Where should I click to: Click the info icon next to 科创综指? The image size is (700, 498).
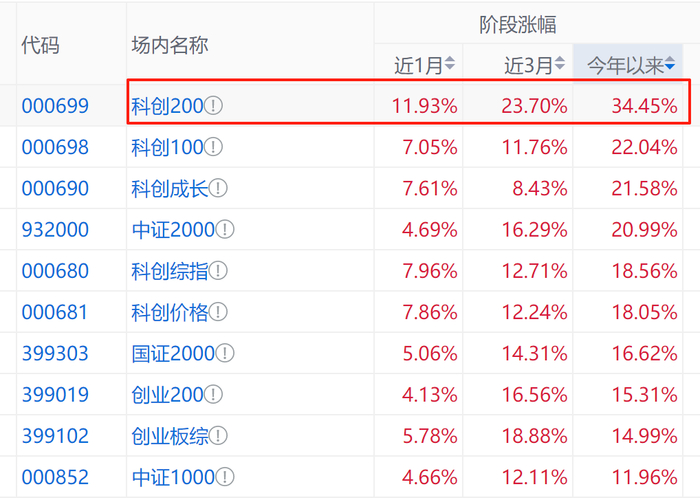(218, 270)
